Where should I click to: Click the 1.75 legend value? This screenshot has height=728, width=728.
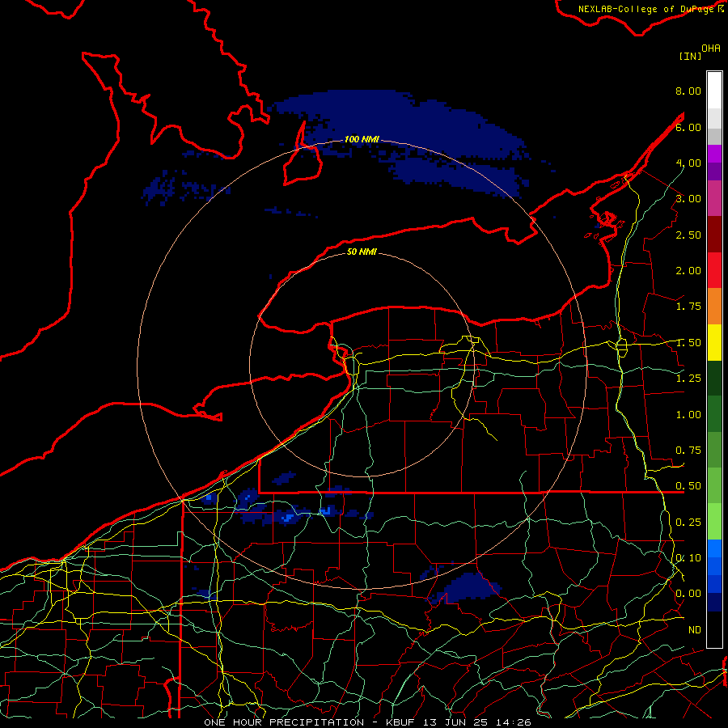688,307
